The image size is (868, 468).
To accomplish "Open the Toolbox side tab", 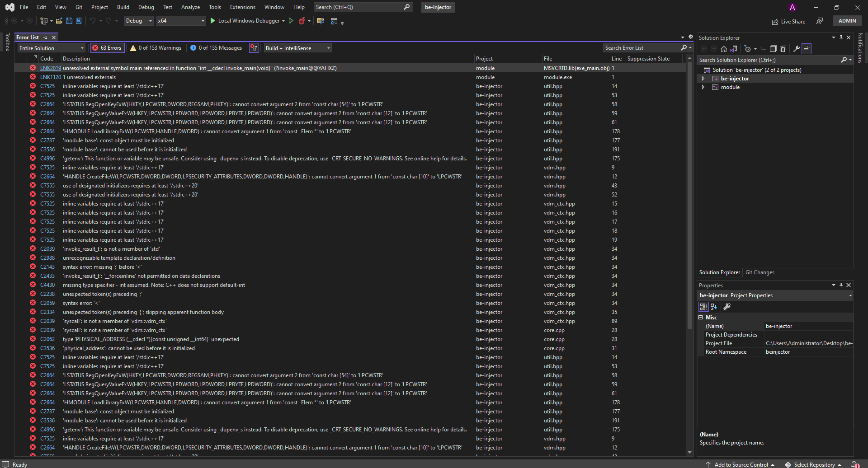I will tap(7, 42).
